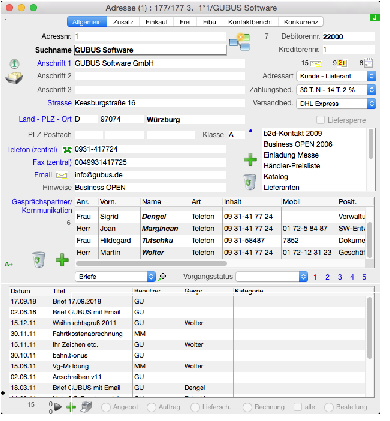Add a contact with green plus under Gesprächspartner
The image size is (390, 421).
coord(62,260)
